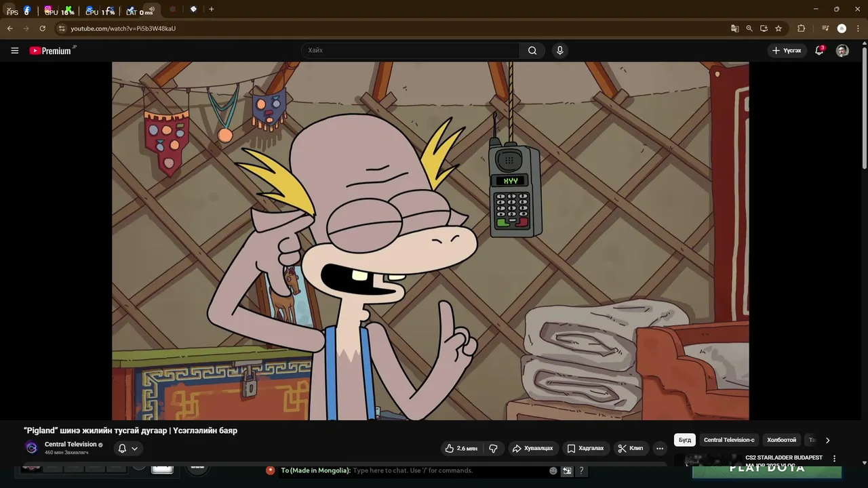The width and height of the screenshot is (868, 488).
Task: Bookmark this page with the star
Action: coord(778,28)
